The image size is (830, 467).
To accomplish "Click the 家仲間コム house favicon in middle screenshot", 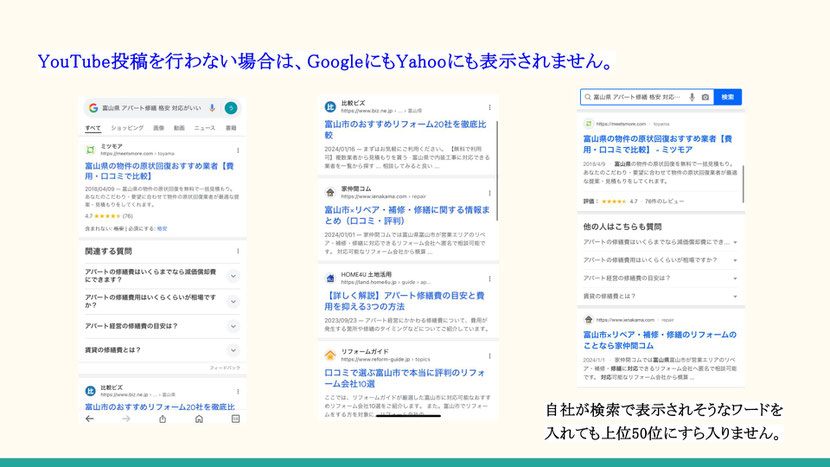I will coord(330,192).
